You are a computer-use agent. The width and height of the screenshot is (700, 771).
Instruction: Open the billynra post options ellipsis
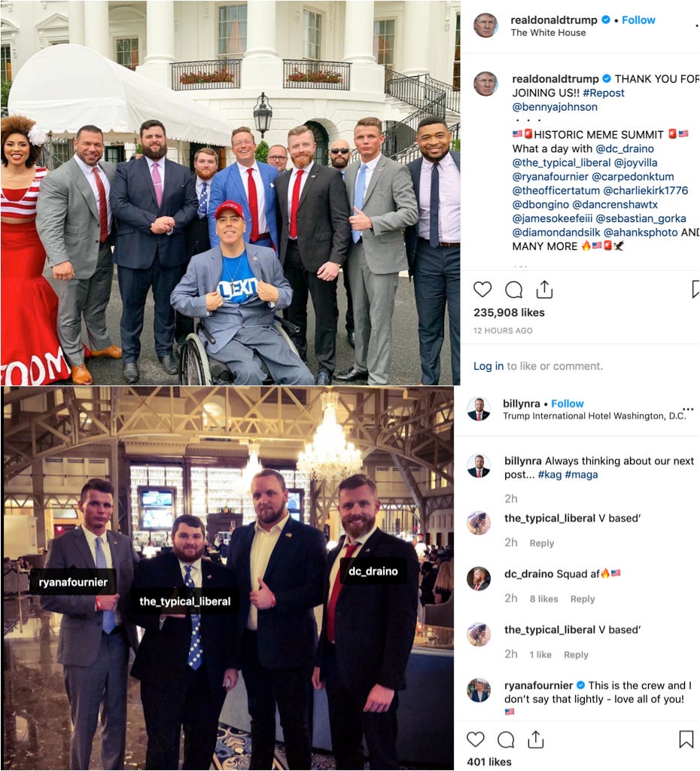[x=688, y=409]
